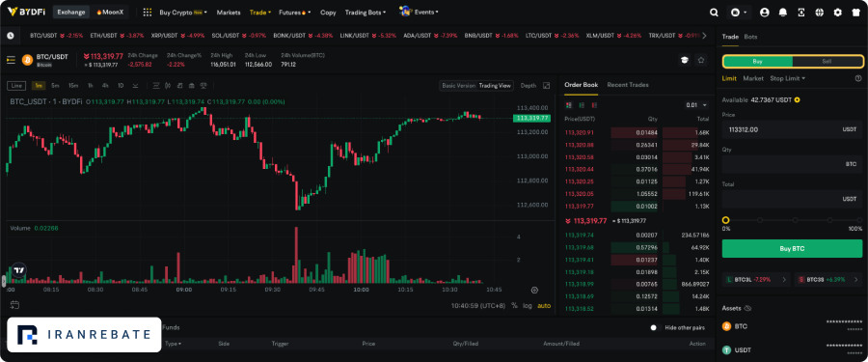Hide asset balances eye icon
Viewport: 868px width, 362px height.
click(747, 308)
